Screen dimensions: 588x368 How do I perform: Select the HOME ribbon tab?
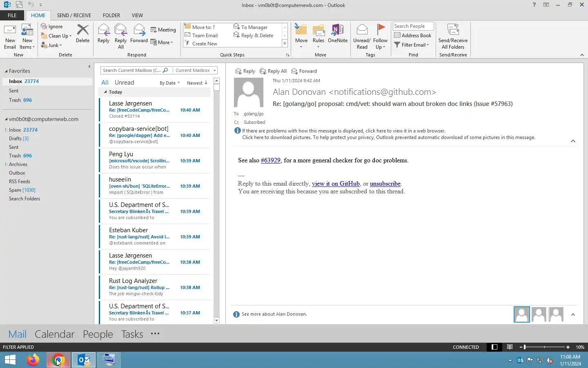pyautogui.click(x=38, y=15)
